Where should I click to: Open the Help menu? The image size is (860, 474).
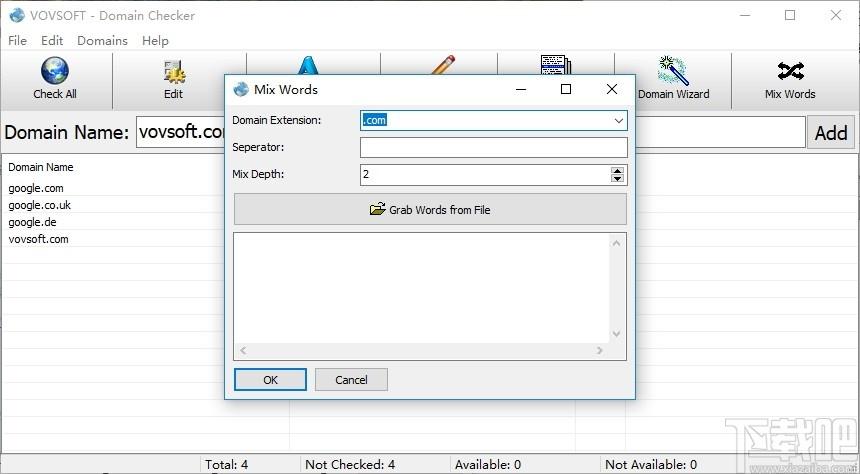pyautogui.click(x=155, y=41)
